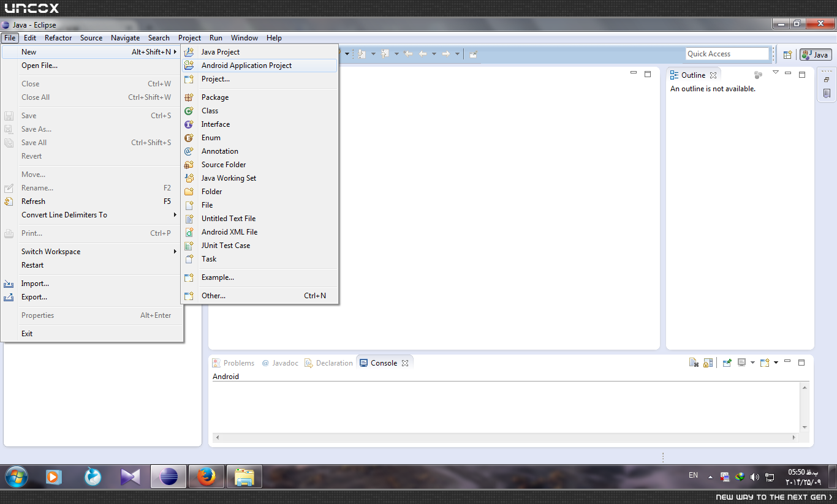Open the Forward history dropdown arrow
This screenshot has width=837, height=504.
[457, 54]
